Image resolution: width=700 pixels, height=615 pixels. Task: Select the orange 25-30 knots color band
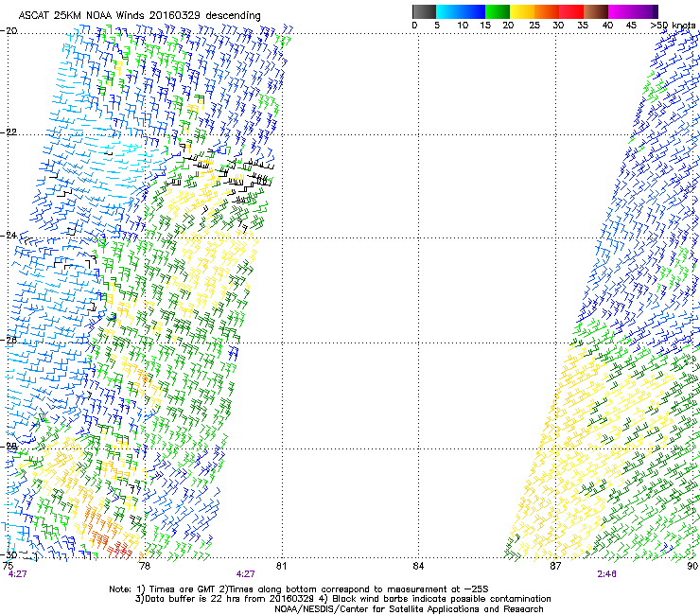click(x=547, y=11)
